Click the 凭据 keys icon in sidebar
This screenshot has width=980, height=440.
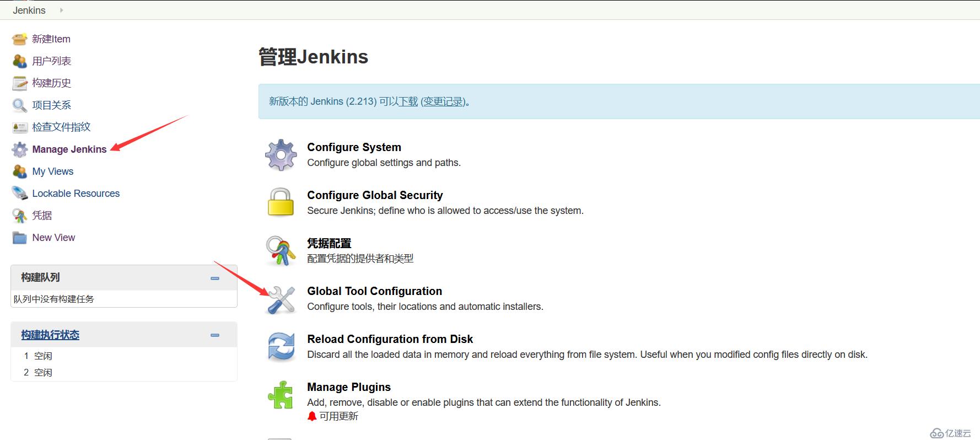pos(20,216)
